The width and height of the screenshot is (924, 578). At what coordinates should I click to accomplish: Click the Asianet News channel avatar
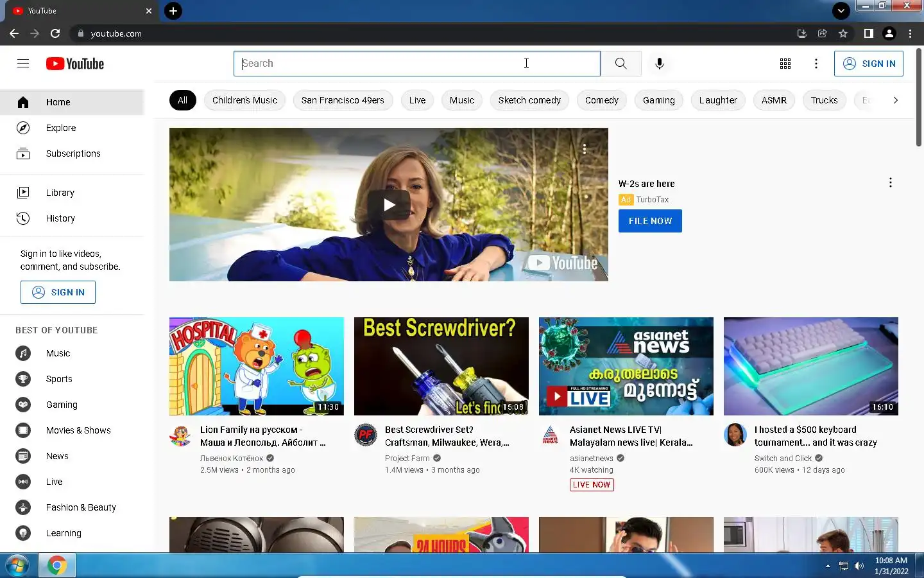click(x=551, y=435)
